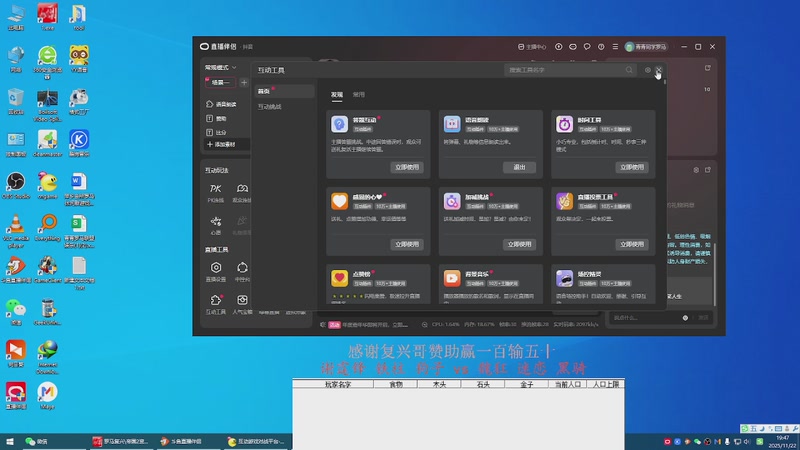Image resolution: width=800 pixels, height=450 pixels.
Task: Open OBS Studio desktop shortcut
Action: tap(16, 185)
